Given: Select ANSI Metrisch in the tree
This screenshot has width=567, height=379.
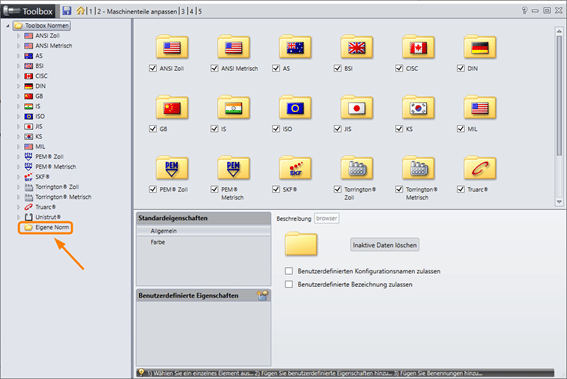Looking at the screenshot, I should click(x=54, y=46).
